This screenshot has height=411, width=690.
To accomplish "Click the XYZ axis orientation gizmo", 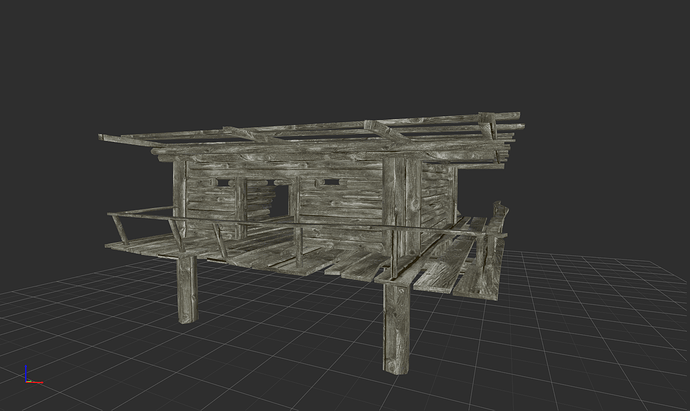I will 30,375.
